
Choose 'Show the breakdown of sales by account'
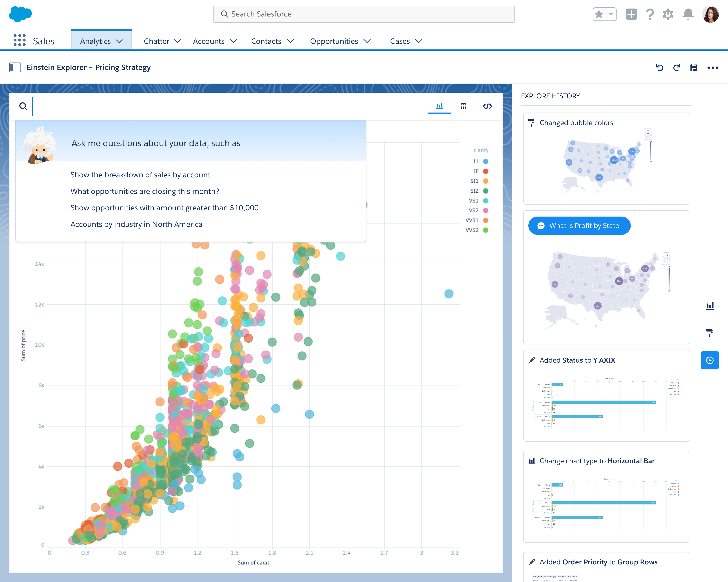click(140, 175)
